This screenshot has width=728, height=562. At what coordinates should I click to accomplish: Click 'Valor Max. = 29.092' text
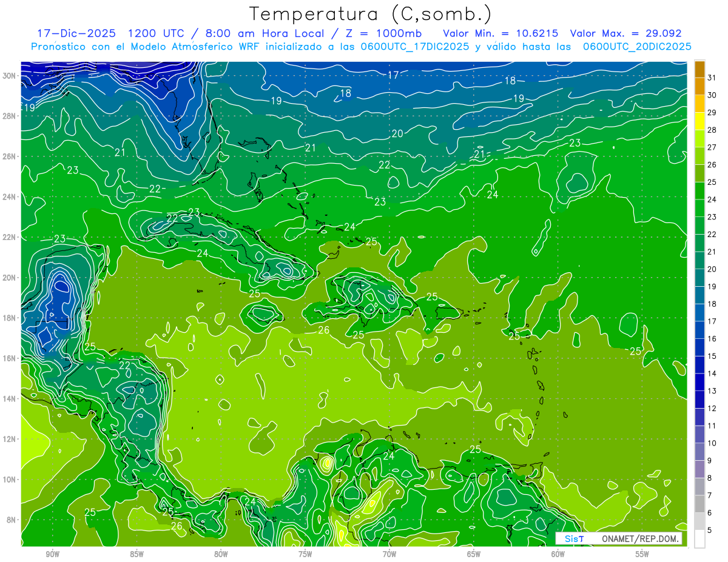pyautogui.click(x=626, y=33)
